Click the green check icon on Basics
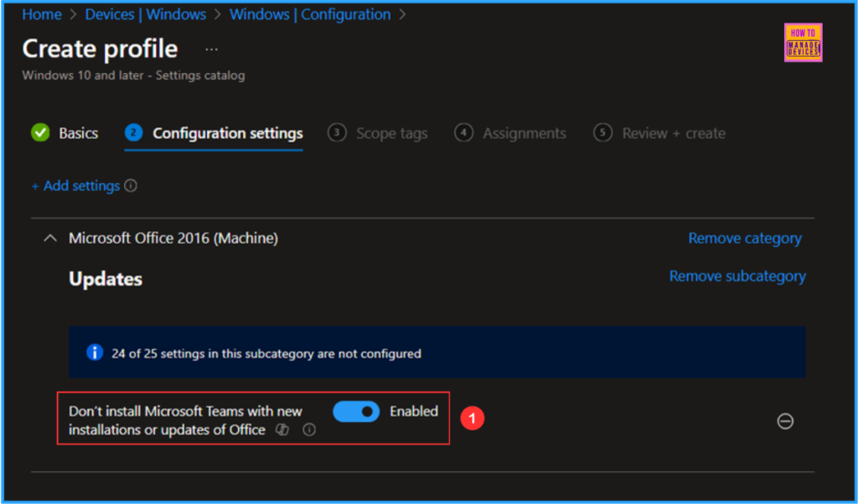 [40, 132]
